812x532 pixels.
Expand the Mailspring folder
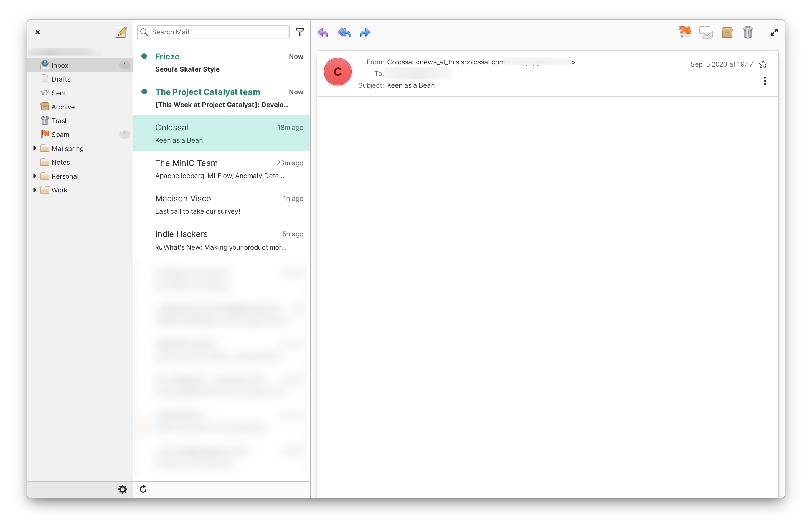click(x=35, y=148)
